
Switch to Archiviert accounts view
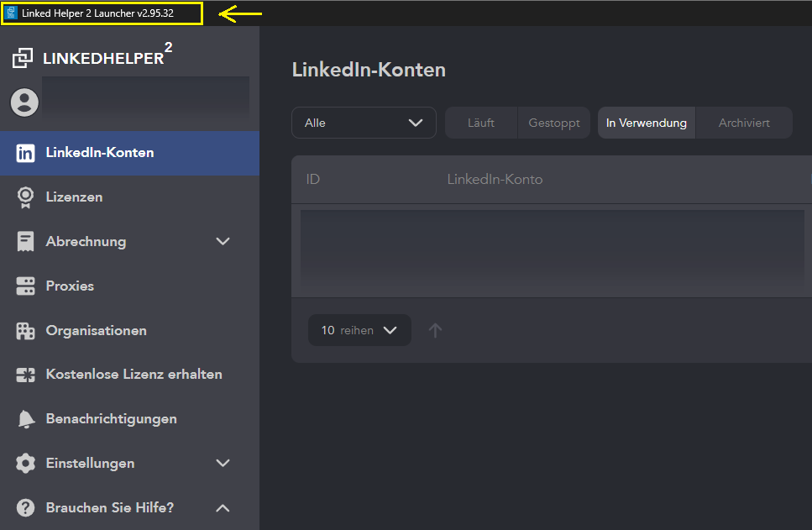[744, 123]
